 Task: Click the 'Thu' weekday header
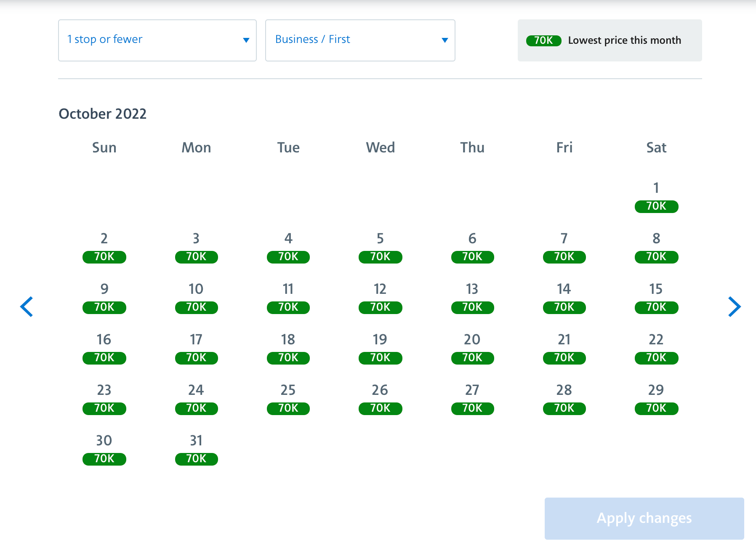tap(472, 147)
